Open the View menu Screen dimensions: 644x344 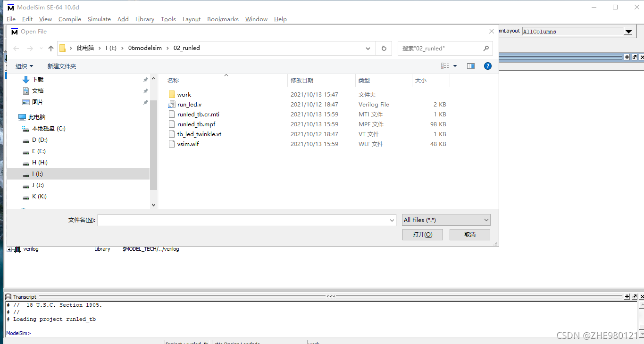tap(45, 19)
